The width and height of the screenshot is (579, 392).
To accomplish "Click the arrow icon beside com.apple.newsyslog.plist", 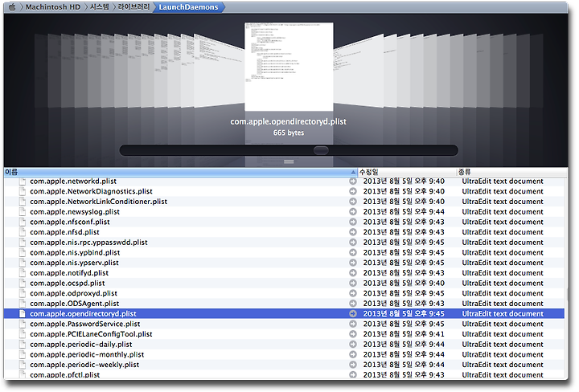I will tap(353, 212).
